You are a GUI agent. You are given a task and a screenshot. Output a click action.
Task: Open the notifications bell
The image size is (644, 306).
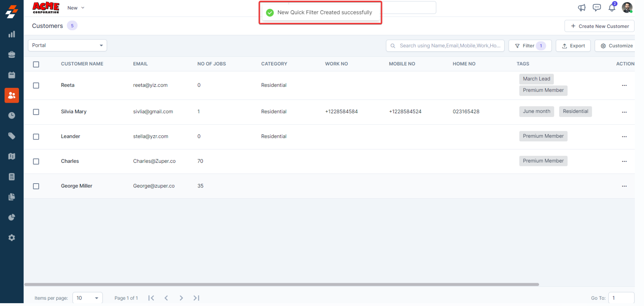coord(612,8)
